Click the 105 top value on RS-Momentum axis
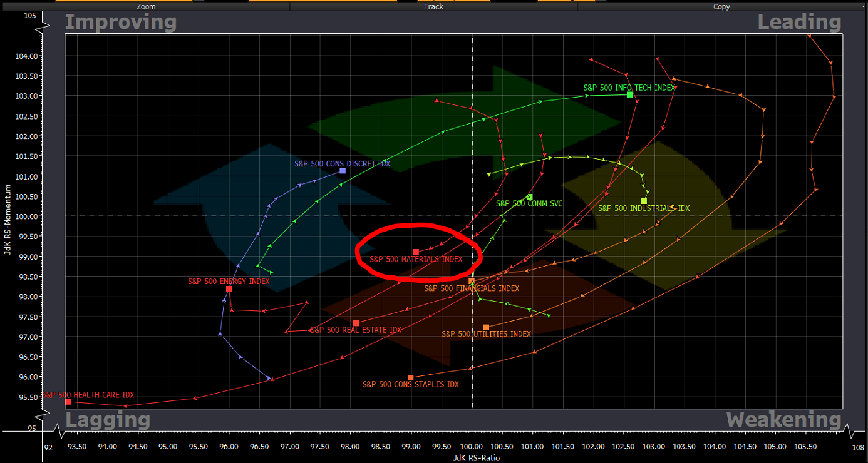 tap(30, 16)
